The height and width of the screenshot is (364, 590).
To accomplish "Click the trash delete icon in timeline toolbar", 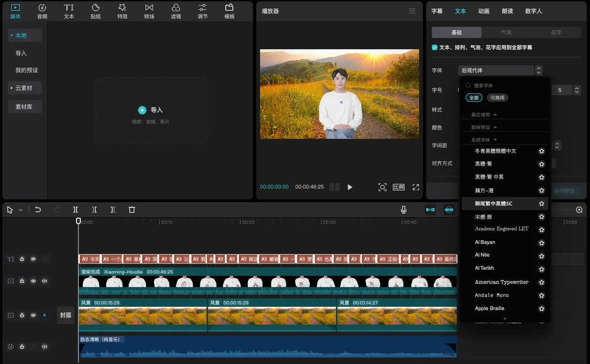I will 132,210.
